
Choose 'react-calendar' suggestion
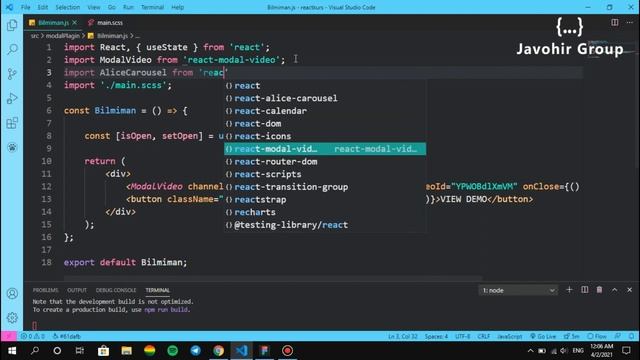pos(325,111)
